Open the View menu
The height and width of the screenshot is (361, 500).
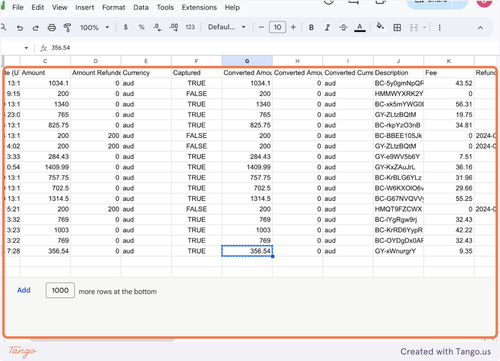[x=59, y=7]
